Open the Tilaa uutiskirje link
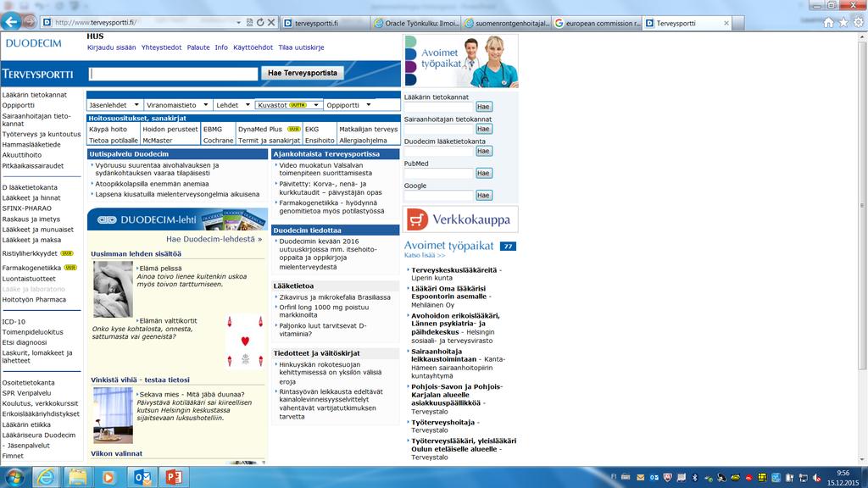 click(x=301, y=47)
